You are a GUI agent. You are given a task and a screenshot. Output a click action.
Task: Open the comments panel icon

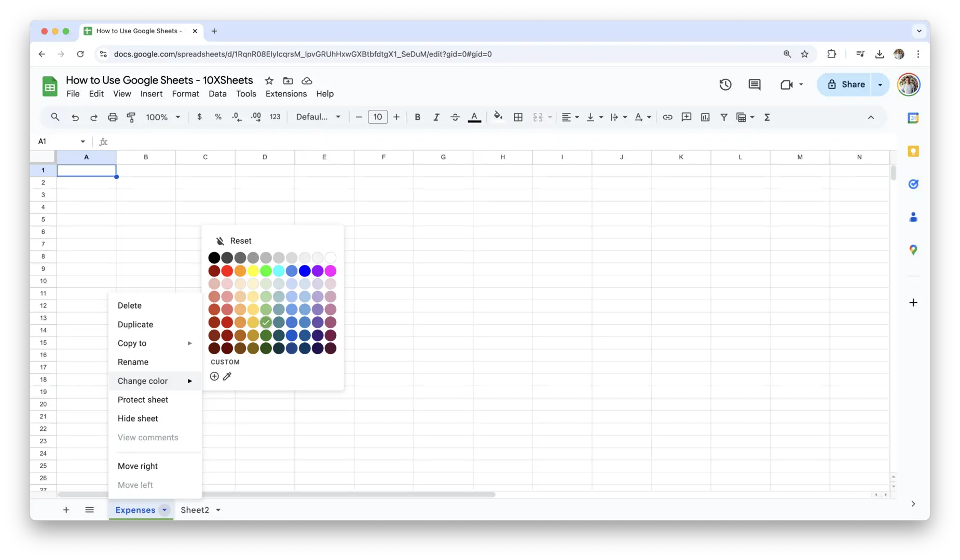pos(755,85)
